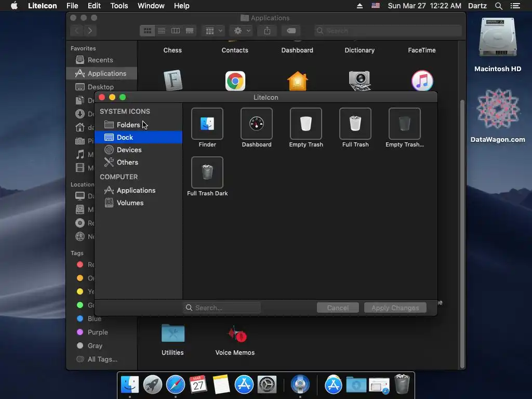
Task: Open Calendar from the Dock
Action: point(198,385)
